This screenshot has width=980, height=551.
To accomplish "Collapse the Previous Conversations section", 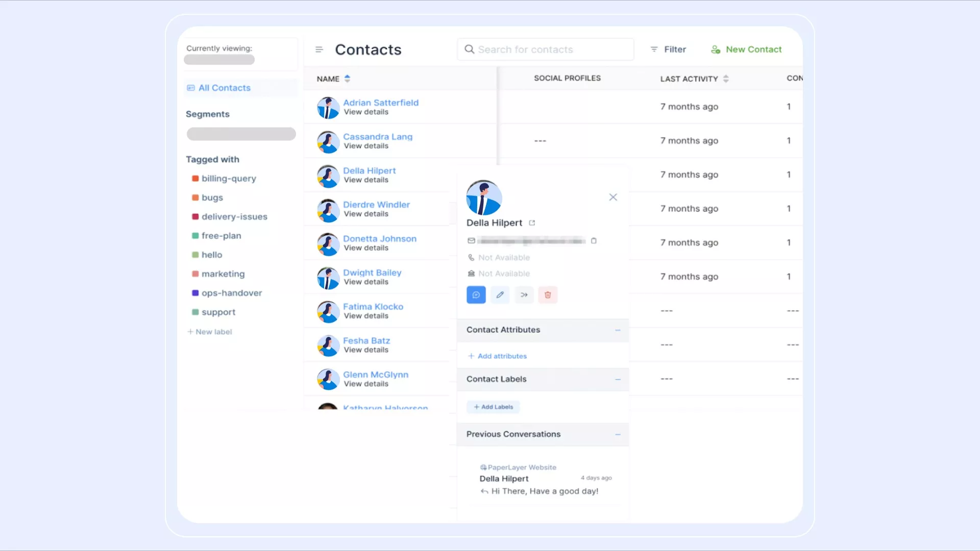I will (x=618, y=435).
